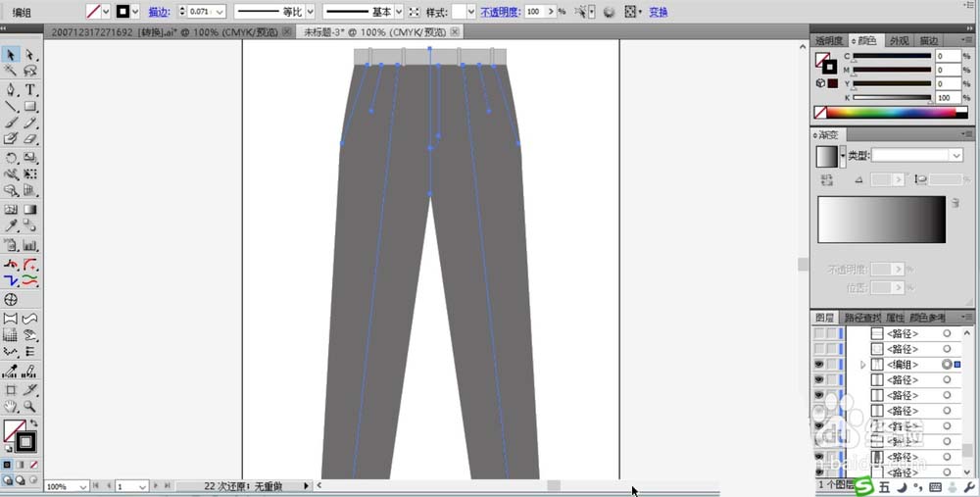This screenshot has height=497, width=980.
Task: Select the Lasso tool
Action: (x=30, y=71)
